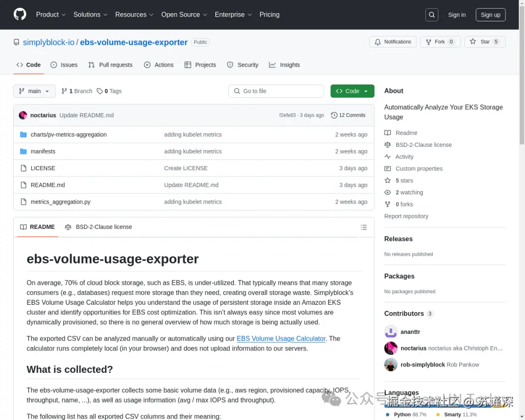Open the ebs-volume-usage-exporter repo link
This screenshot has width=525, height=420.
pos(134,42)
